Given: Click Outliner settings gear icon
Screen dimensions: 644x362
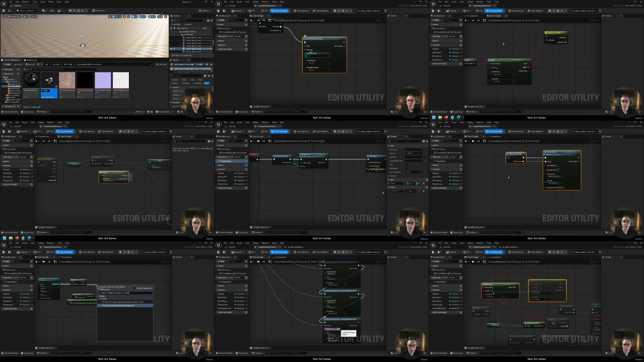Looking at the screenshot, I should coord(211,20).
